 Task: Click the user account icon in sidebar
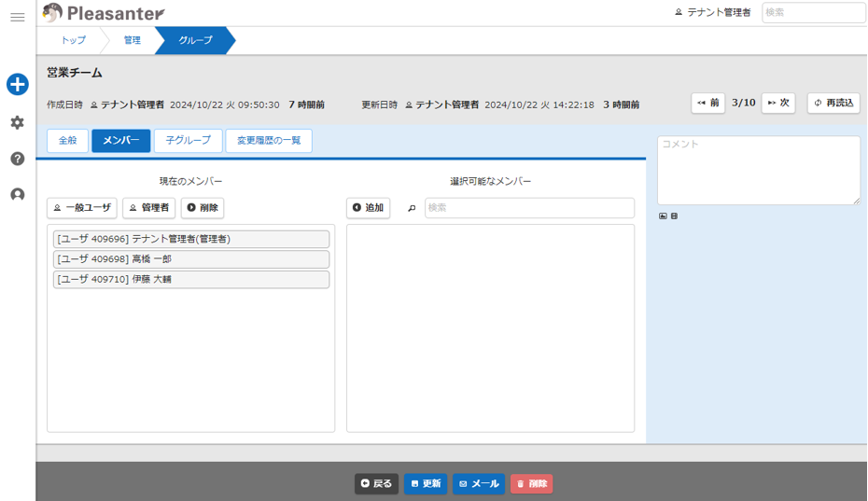[17, 195]
